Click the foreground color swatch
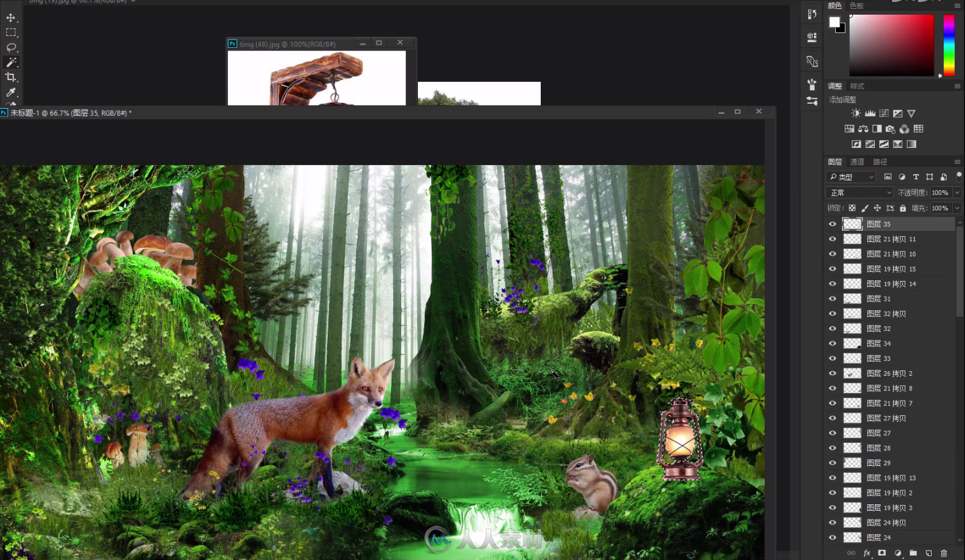 tap(834, 22)
